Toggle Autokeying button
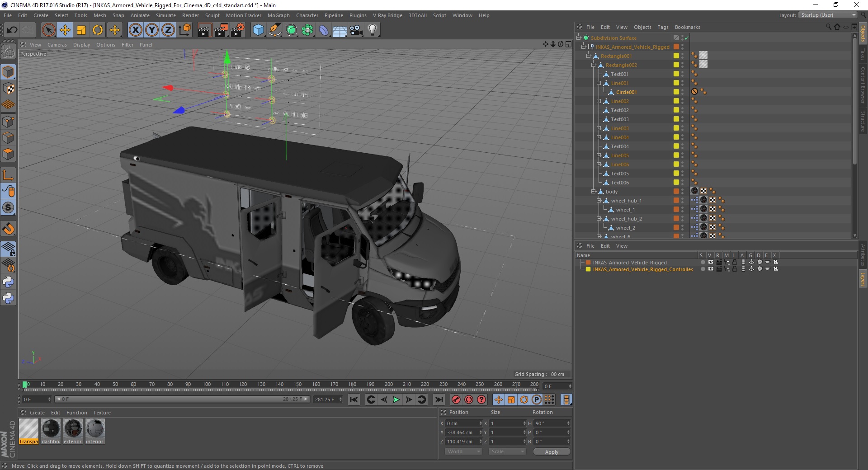 pos(469,399)
